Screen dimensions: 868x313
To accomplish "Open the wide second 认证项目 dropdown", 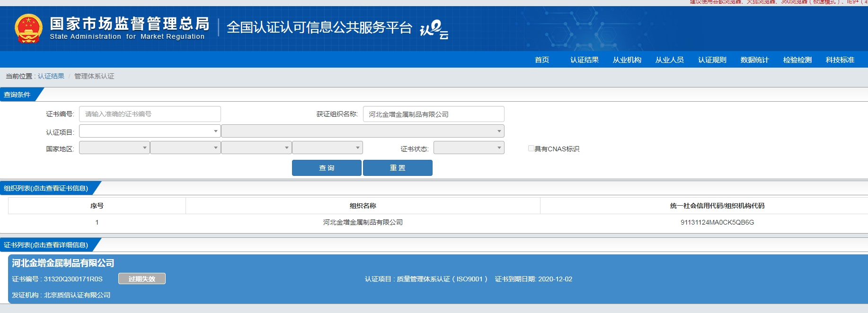I will pyautogui.click(x=363, y=131).
